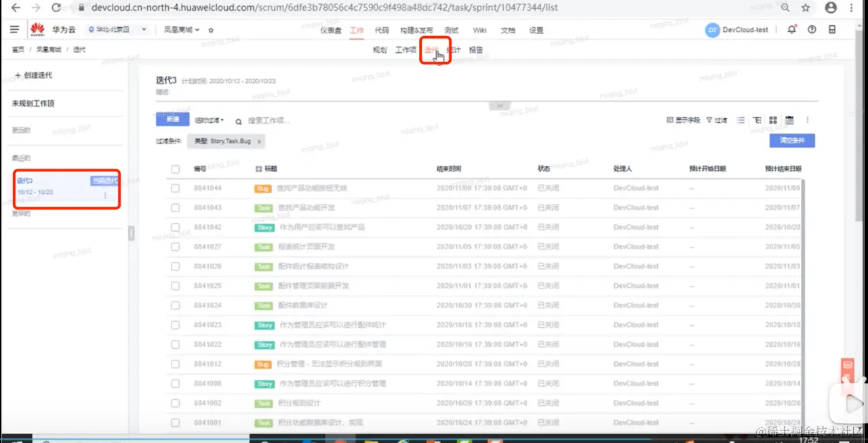Click expand icon beside 标题 column header
This screenshot has width=868, height=443.
(x=258, y=169)
